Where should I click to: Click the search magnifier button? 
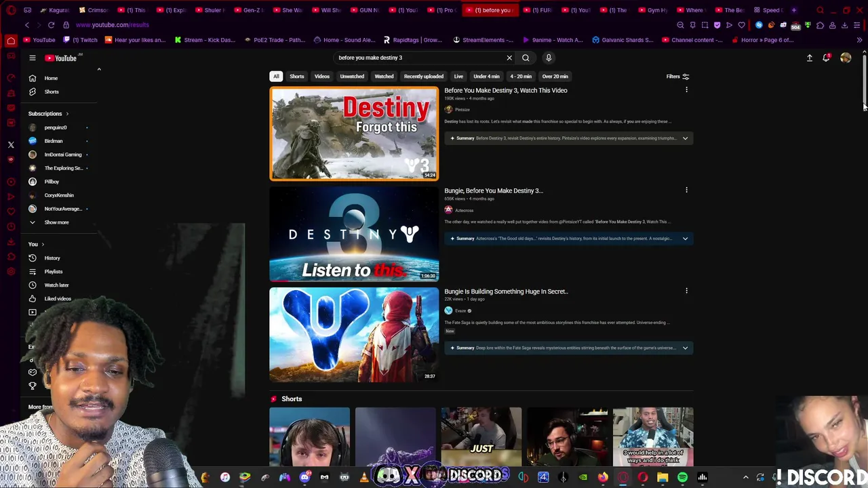[526, 58]
